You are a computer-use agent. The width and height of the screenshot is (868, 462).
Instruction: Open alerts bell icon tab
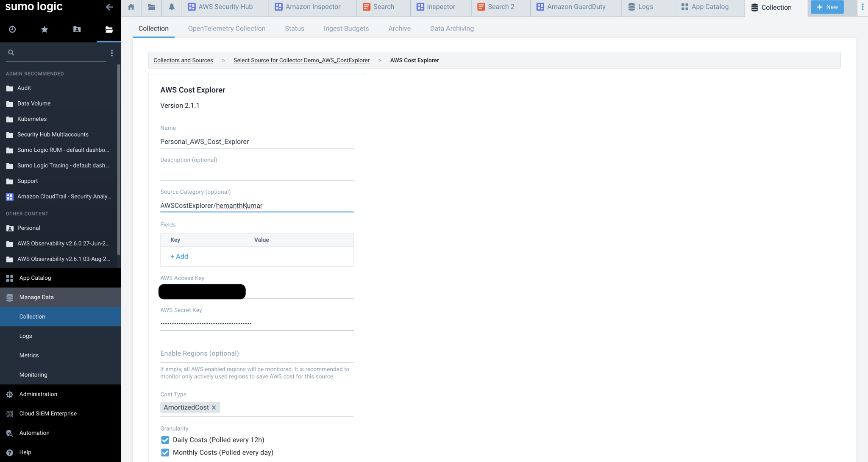click(172, 7)
